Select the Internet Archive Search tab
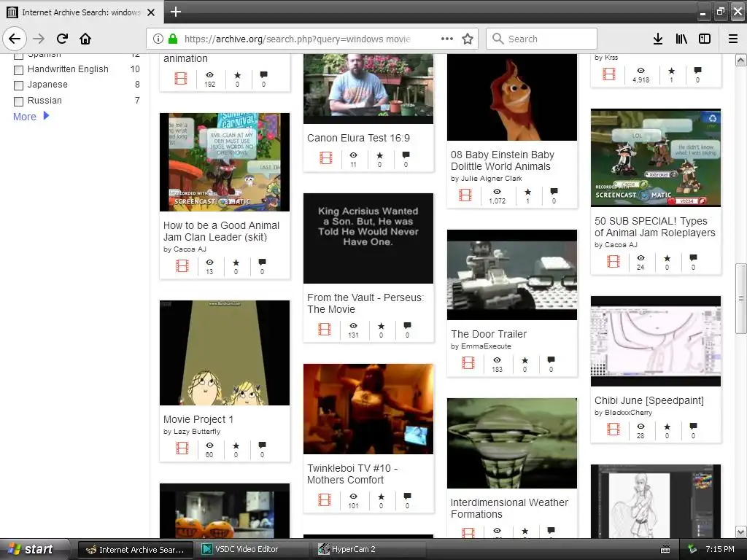 [x=82, y=12]
